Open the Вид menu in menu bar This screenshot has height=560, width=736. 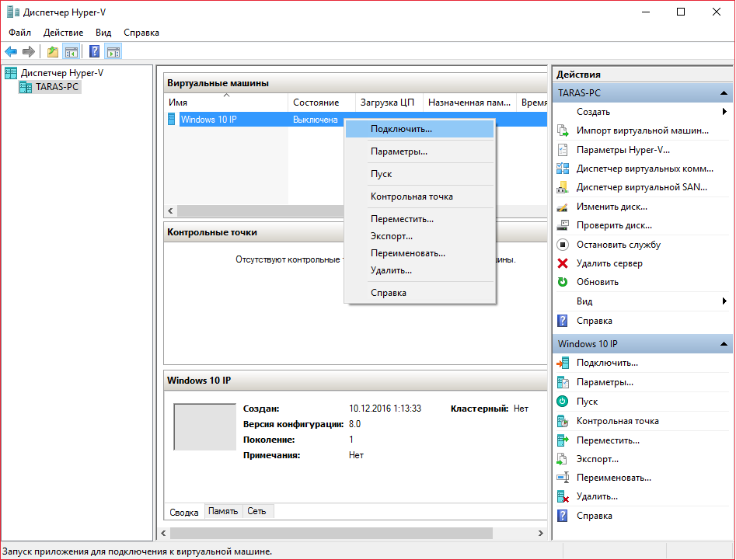[103, 33]
